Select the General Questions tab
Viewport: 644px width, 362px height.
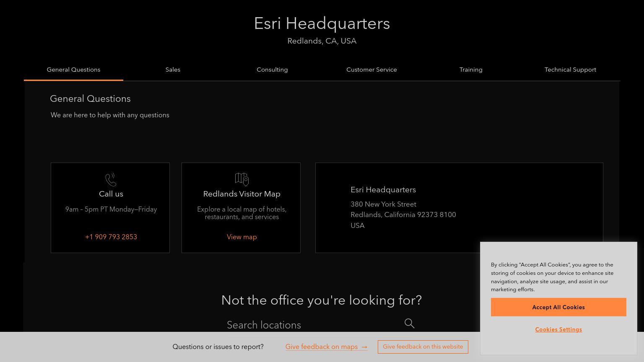coord(73,70)
